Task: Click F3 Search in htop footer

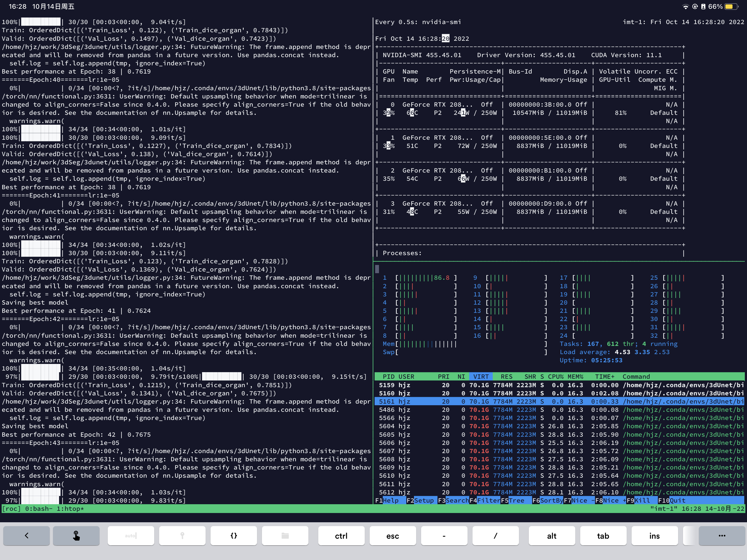Action: pos(453,500)
